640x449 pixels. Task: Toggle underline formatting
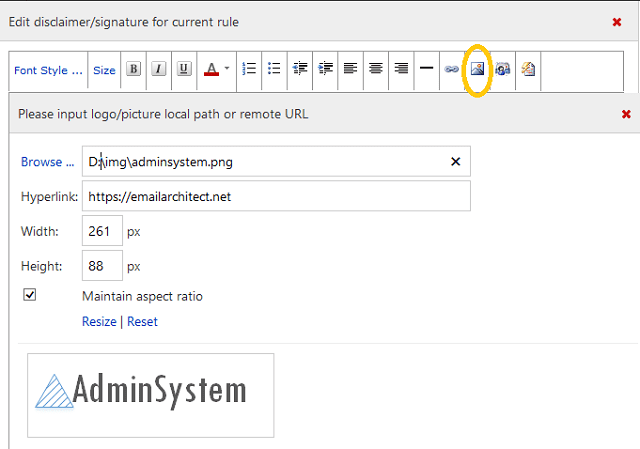184,69
